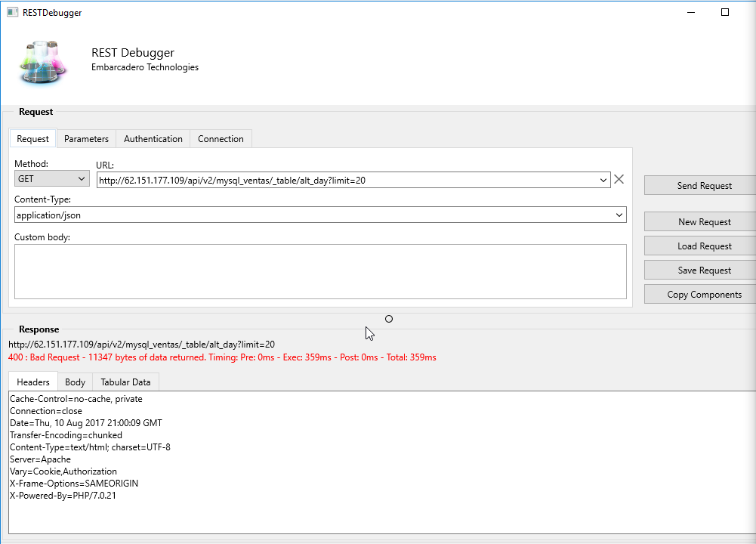This screenshot has width=756, height=544.
Task: Click the Copy Components button
Action: pyautogui.click(x=704, y=294)
